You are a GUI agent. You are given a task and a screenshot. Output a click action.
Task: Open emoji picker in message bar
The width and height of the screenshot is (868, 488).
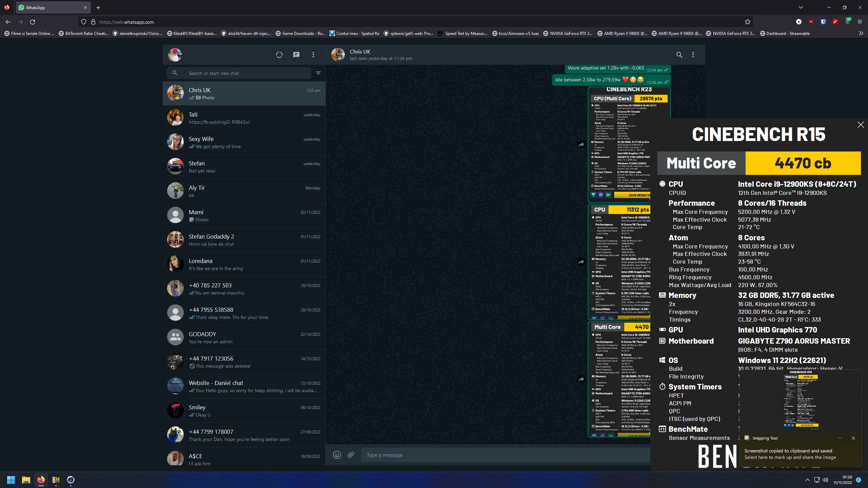(337, 455)
